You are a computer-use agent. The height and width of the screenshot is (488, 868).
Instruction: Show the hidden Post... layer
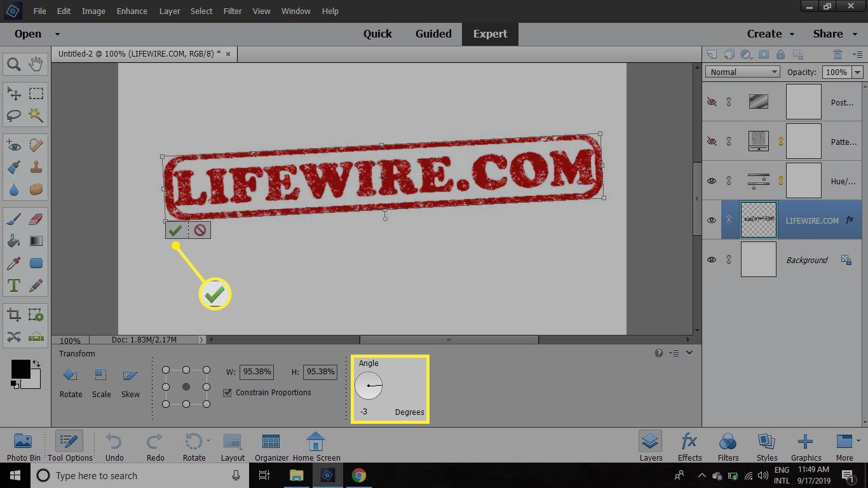712,102
